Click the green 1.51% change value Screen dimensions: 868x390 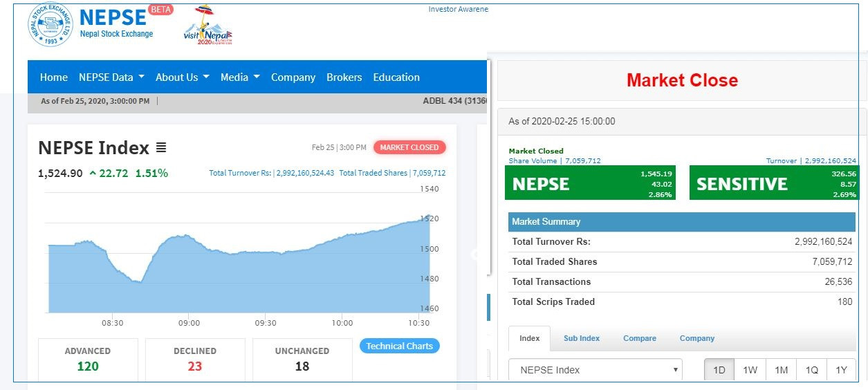[151, 173]
